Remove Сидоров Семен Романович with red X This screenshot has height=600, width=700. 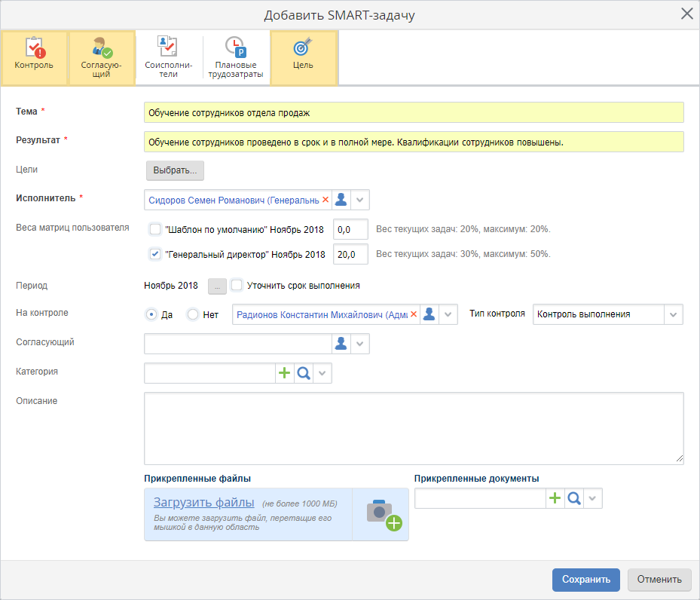[326, 200]
